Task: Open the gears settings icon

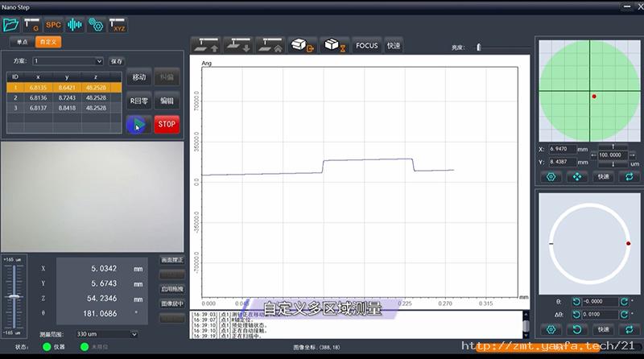Action: point(96,25)
